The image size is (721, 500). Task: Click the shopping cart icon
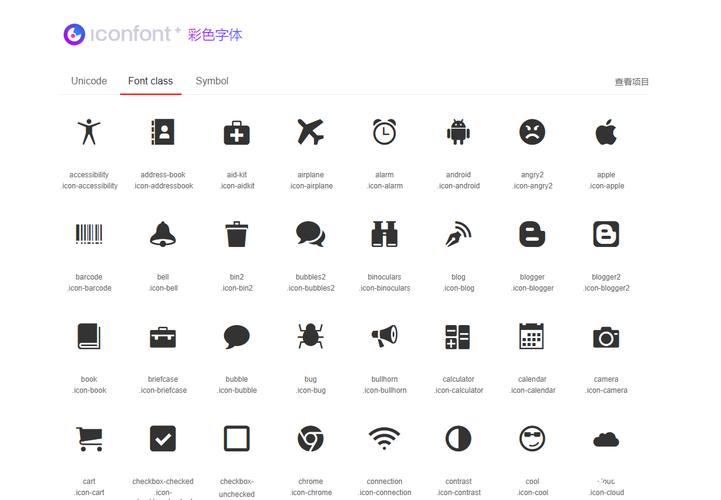click(x=89, y=439)
